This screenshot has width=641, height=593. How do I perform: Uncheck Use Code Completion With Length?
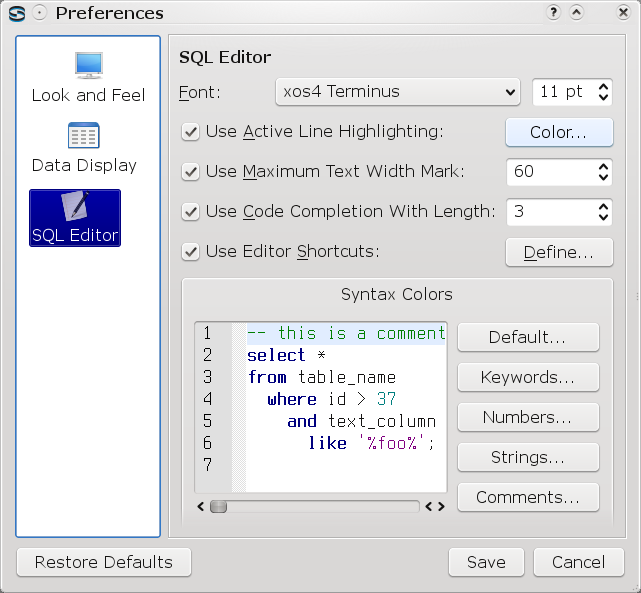click(x=190, y=212)
